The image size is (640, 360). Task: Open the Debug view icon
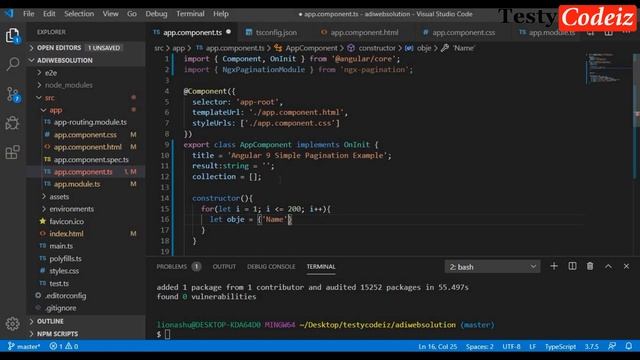point(12,123)
